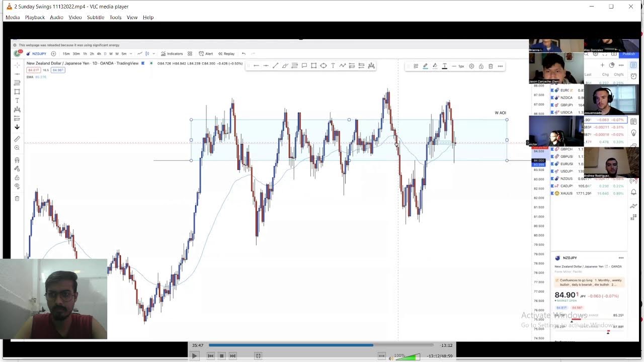Click remove drawings trash in sidebar
The width and height of the screenshot is (644, 362).
[x=17, y=199]
